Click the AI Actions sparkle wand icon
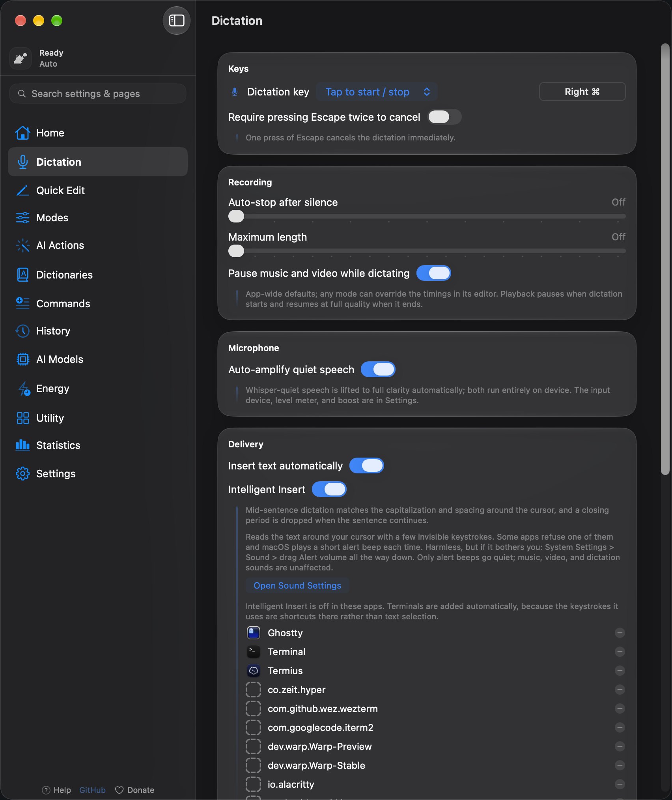672x800 pixels. tap(22, 245)
